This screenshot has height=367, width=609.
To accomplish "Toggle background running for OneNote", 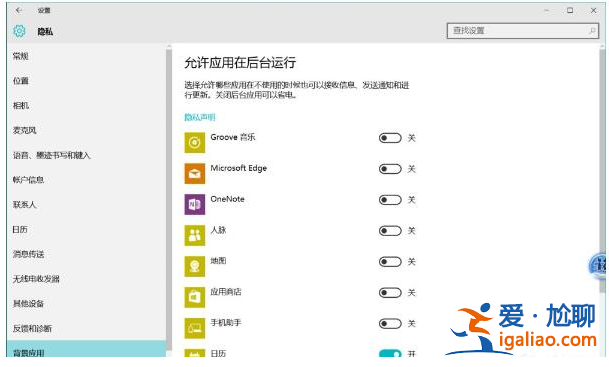I will [x=390, y=200].
